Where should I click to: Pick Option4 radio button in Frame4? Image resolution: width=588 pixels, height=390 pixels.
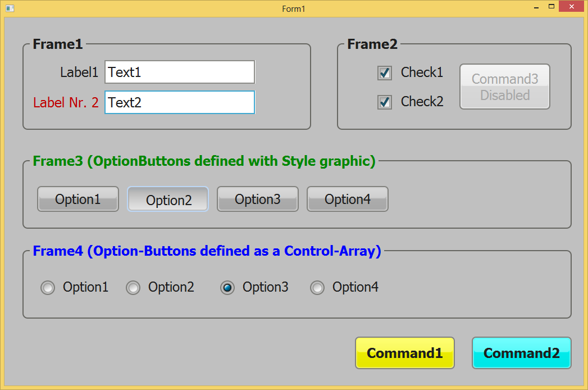317,288
